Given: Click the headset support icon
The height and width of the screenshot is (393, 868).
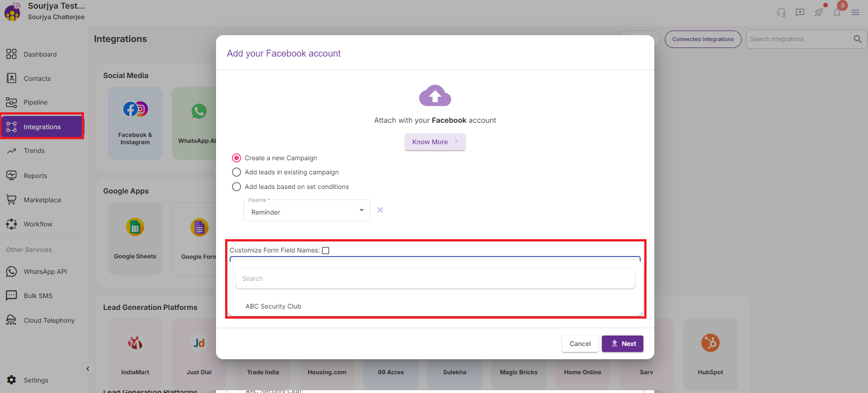Looking at the screenshot, I should tap(781, 13).
